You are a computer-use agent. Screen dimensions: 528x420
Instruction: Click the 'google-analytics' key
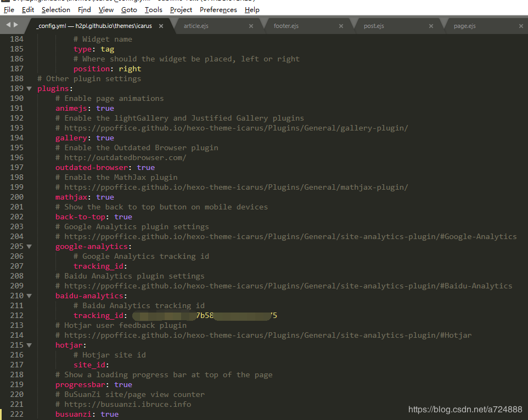tap(92, 247)
